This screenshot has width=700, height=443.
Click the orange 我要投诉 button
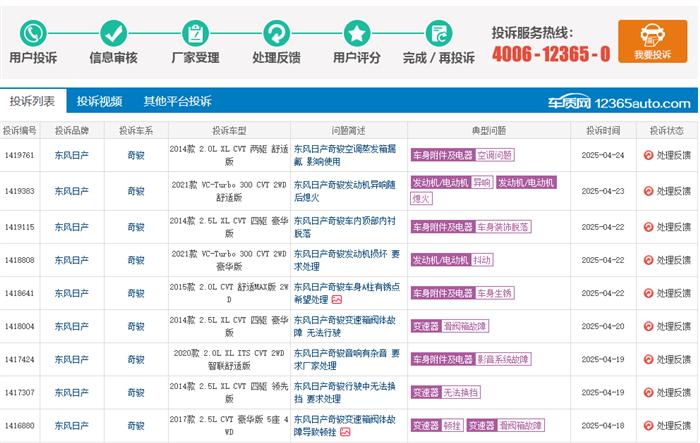click(x=652, y=41)
